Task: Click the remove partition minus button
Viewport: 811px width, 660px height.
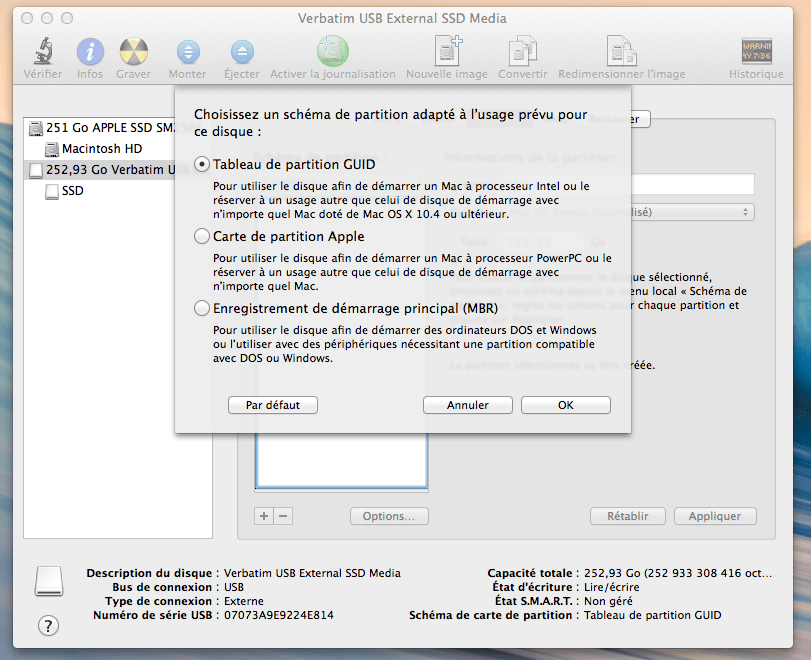Action: click(283, 516)
